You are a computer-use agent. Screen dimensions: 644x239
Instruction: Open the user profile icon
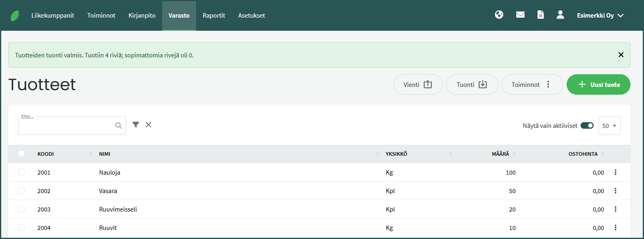coord(560,15)
